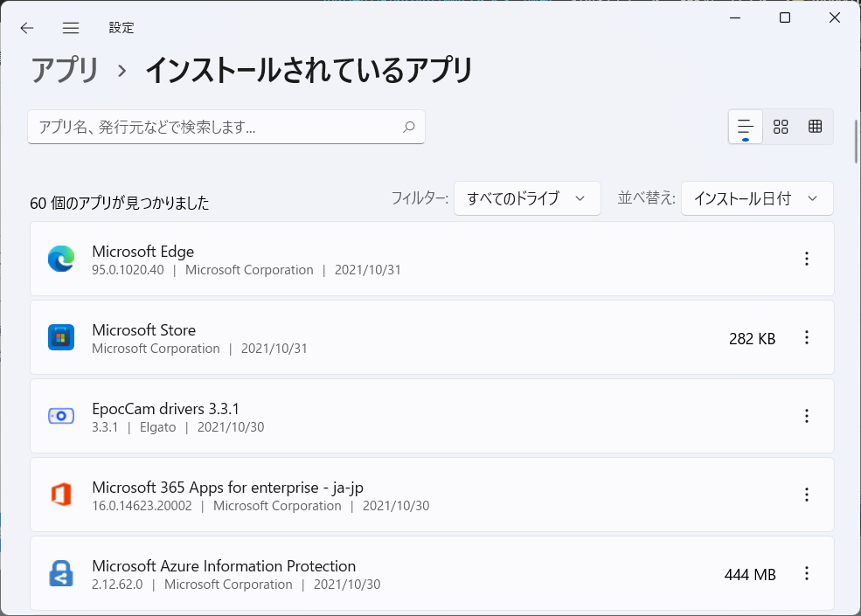The width and height of the screenshot is (861, 616).
Task: Focus the app search input field
Action: pos(226,127)
